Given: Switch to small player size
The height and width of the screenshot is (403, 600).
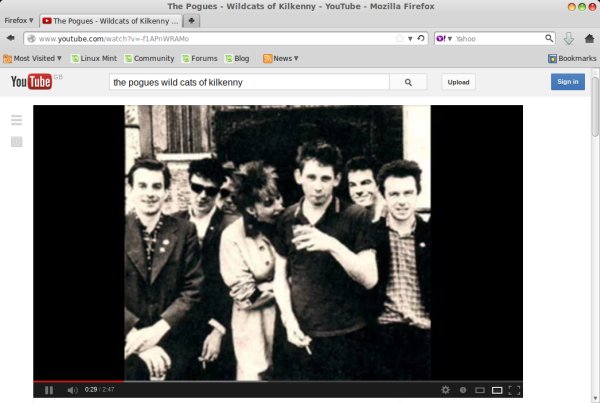Looking at the screenshot, I should [x=480, y=390].
